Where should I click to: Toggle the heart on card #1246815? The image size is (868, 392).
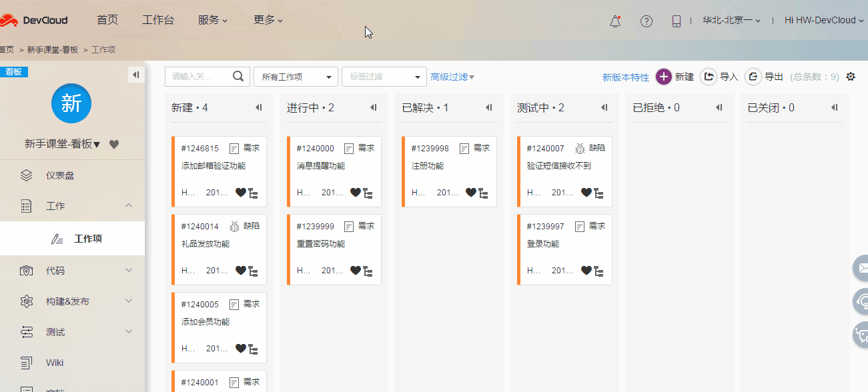(241, 193)
